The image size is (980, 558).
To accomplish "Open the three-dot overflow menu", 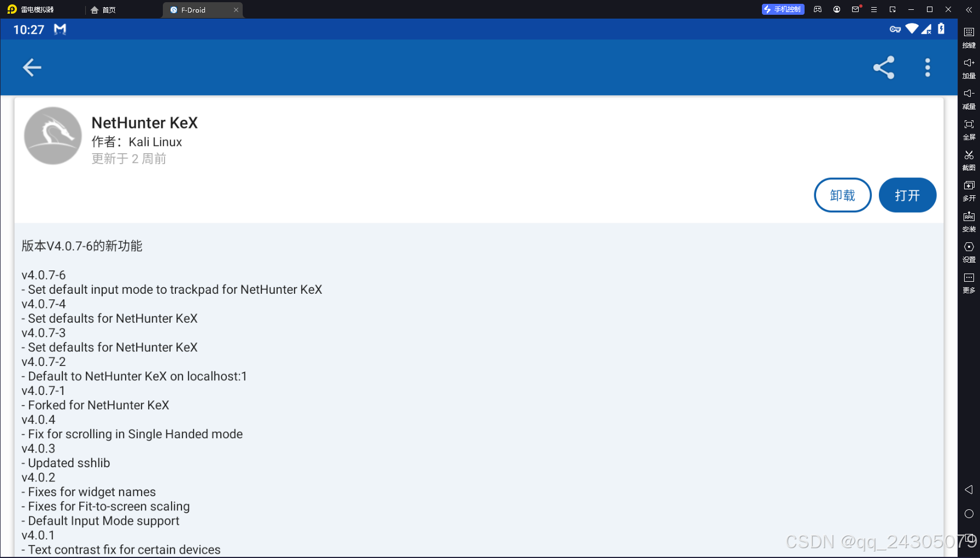I will [927, 67].
